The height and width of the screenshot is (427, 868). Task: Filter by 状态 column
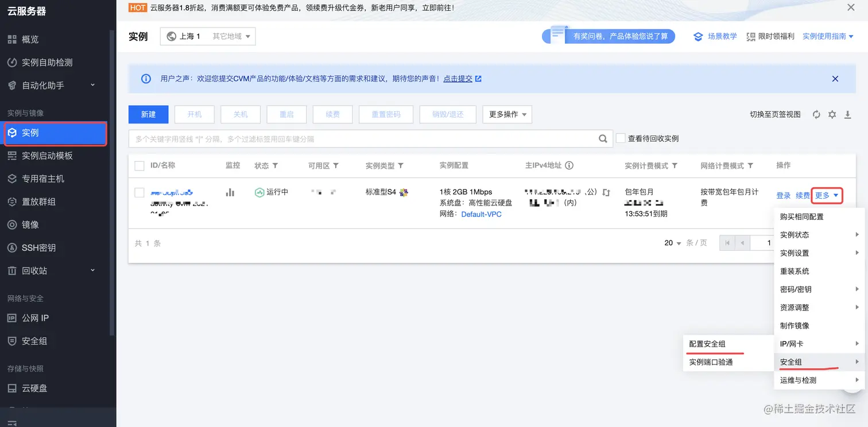click(x=275, y=166)
